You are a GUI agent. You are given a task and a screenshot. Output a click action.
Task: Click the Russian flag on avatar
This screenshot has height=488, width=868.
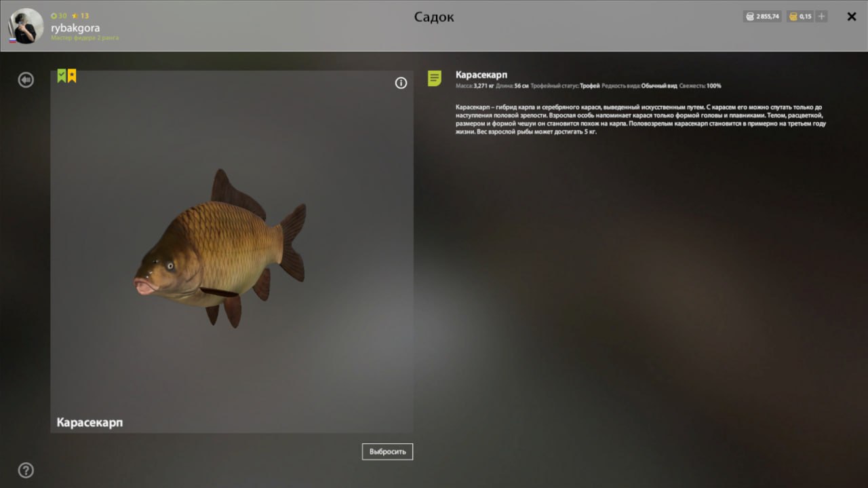point(12,41)
